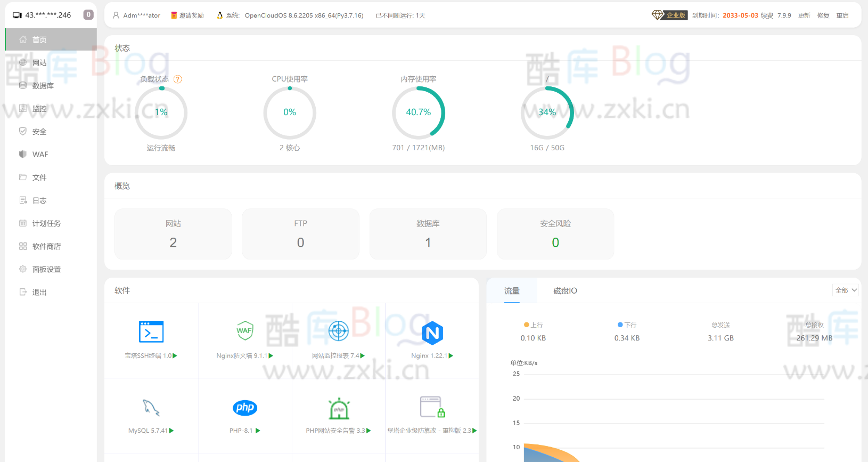Click the 16G / 50G disk text

coord(547,148)
